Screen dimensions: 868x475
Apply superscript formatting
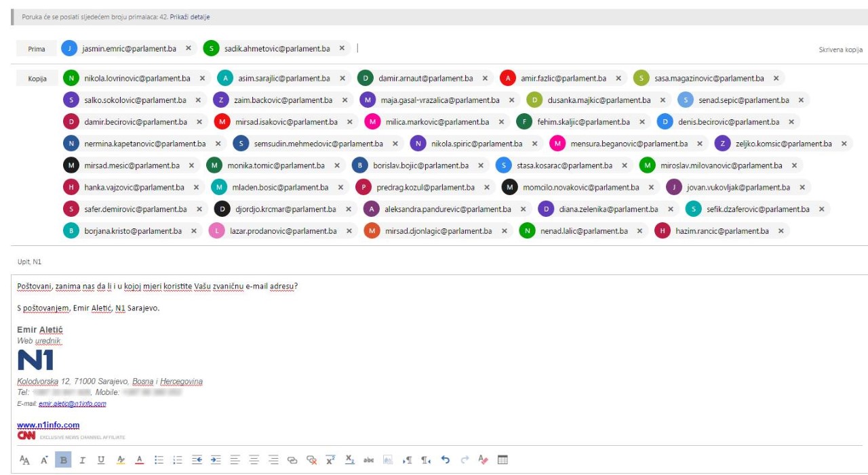(330, 460)
